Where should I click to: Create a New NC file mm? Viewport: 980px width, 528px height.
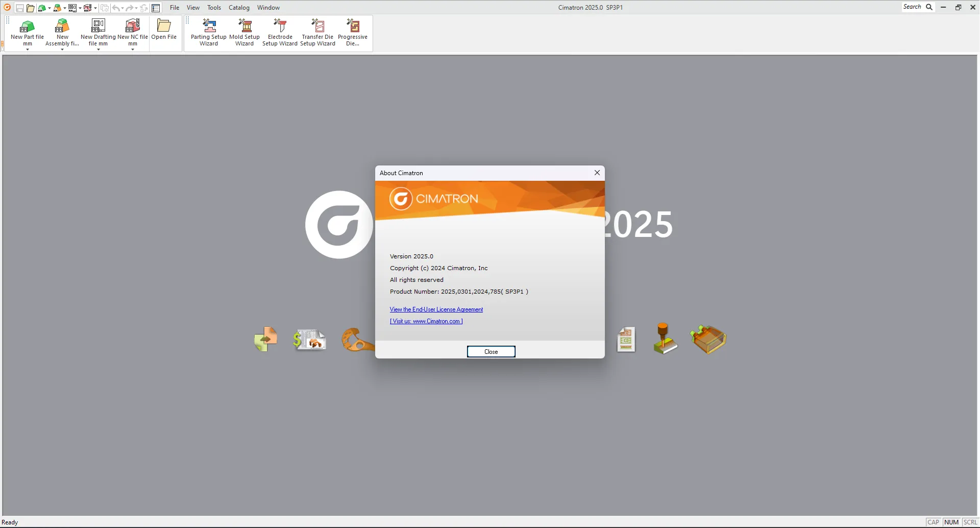(x=133, y=33)
